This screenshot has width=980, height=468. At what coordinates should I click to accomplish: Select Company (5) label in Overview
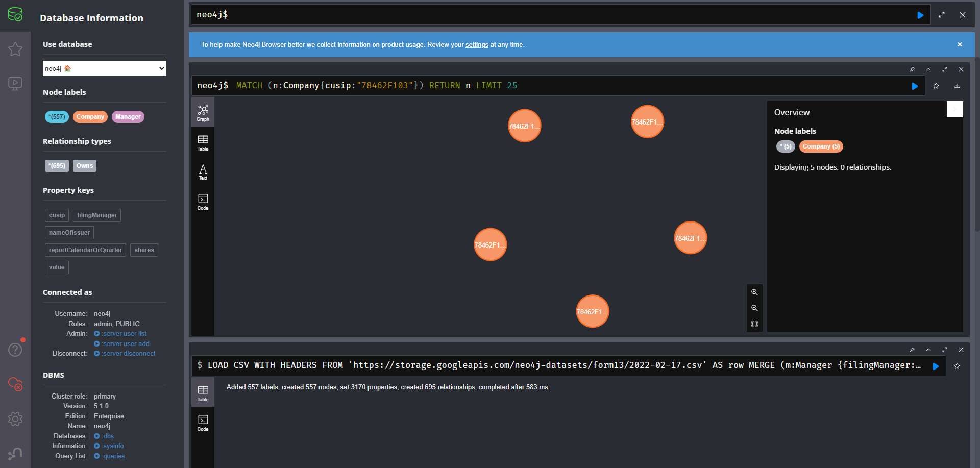pyautogui.click(x=821, y=146)
